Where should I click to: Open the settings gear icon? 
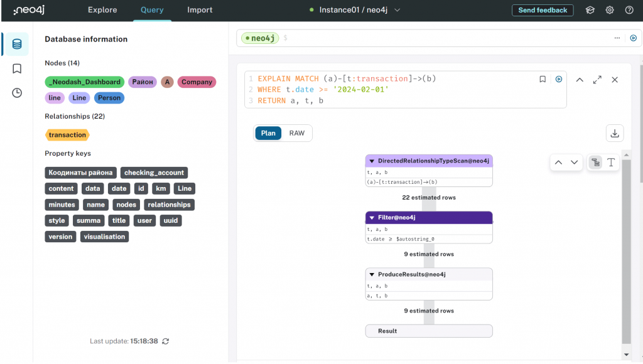click(x=610, y=10)
